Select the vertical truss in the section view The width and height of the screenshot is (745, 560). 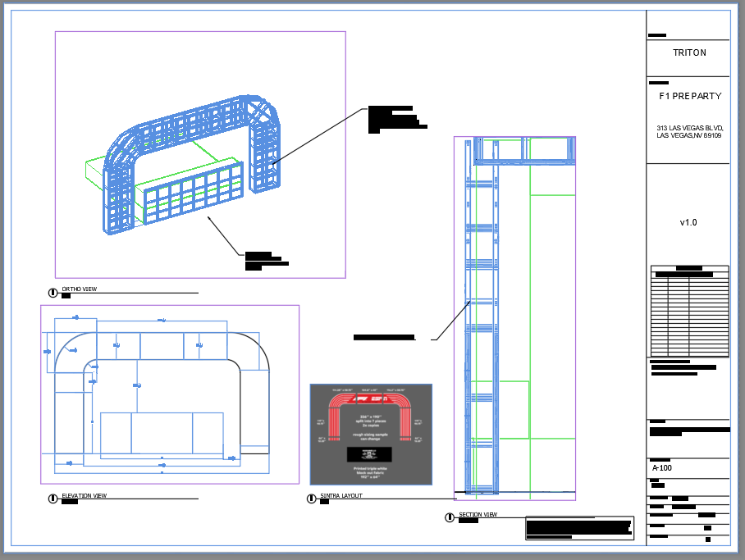[x=482, y=317]
